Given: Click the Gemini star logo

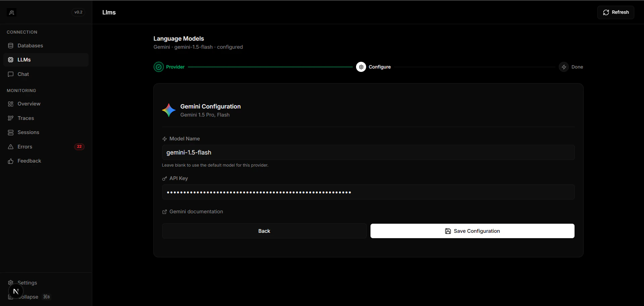Looking at the screenshot, I should [169, 110].
